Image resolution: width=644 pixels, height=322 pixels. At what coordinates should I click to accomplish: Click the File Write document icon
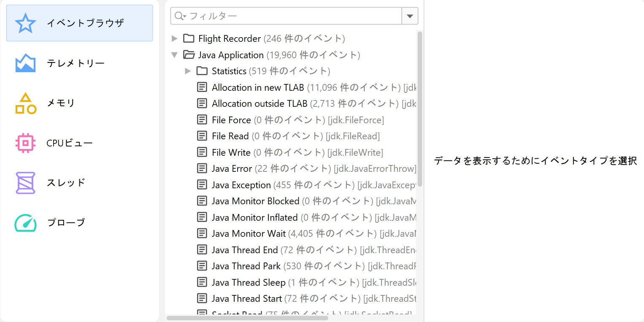[203, 152]
